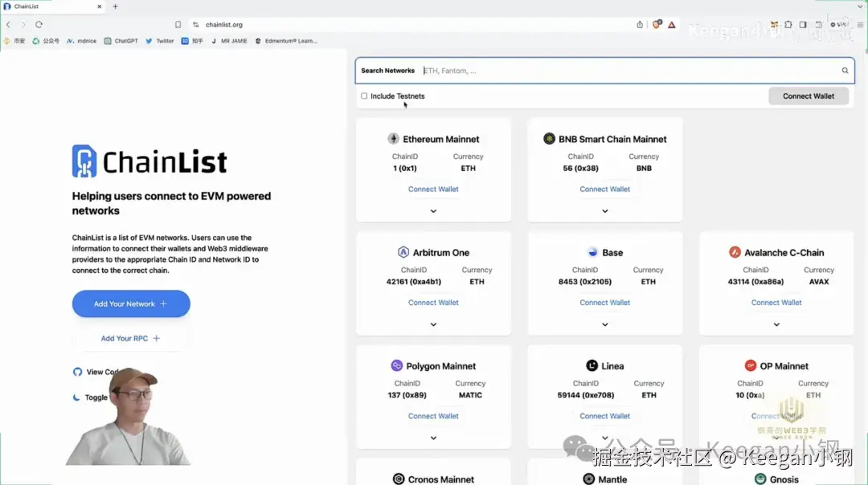Expand Base card details

tap(605, 324)
